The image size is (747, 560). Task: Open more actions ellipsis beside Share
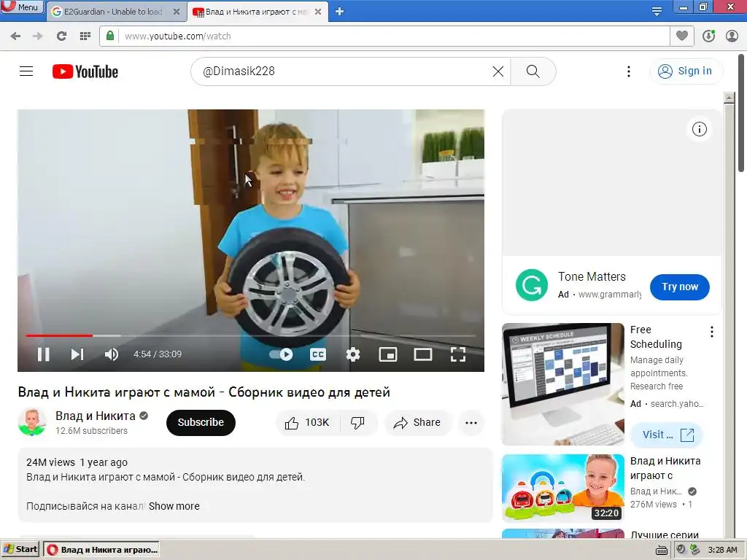471,422
